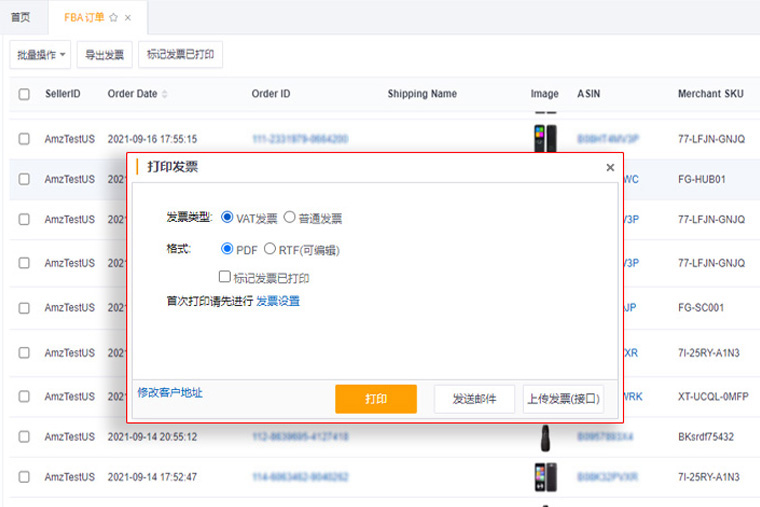This screenshot has height=507, width=760.
Task: Open product thumbnail in BKsrdf75432 row
Action: point(545,437)
